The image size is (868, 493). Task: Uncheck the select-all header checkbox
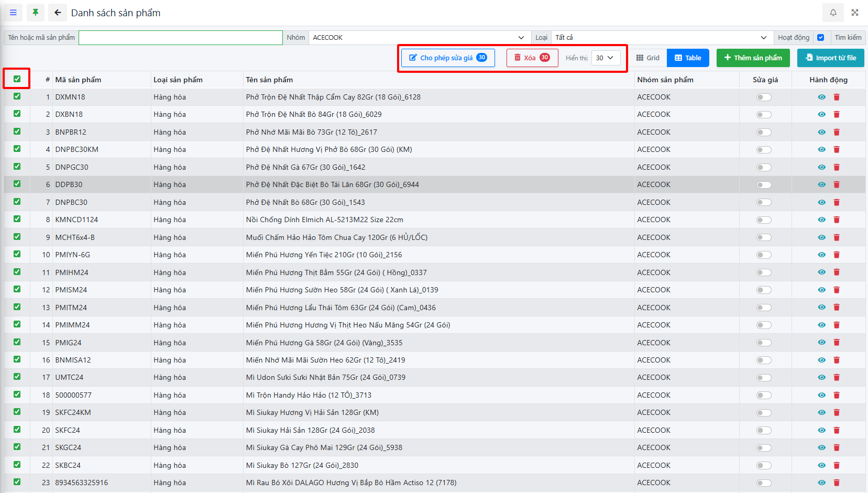17,79
